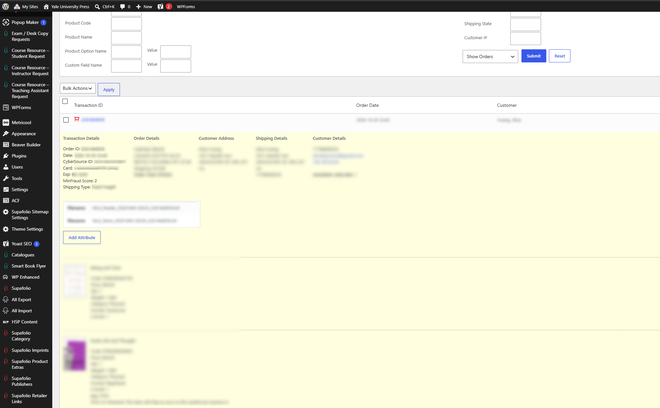This screenshot has width=660, height=408.
Task: Click the Custom Field Name input field
Action: tap(126, 66)
